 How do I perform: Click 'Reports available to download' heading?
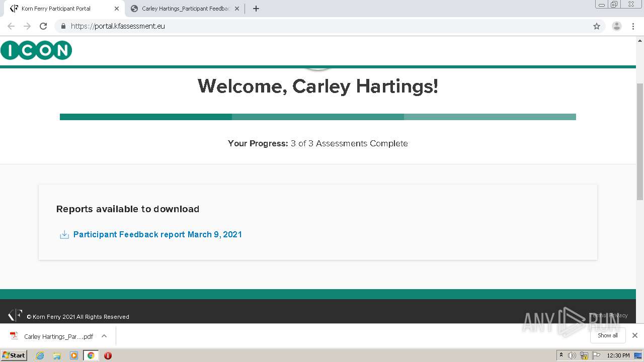point(128,209)
